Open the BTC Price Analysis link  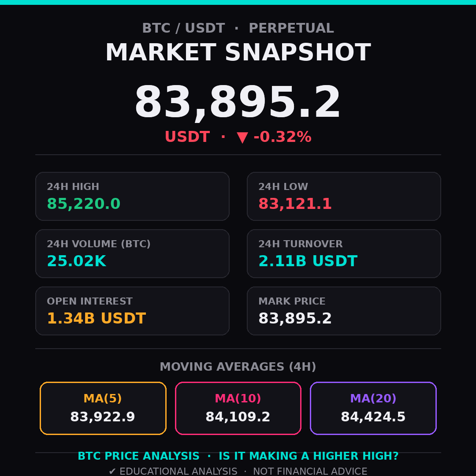click(139, 456)
